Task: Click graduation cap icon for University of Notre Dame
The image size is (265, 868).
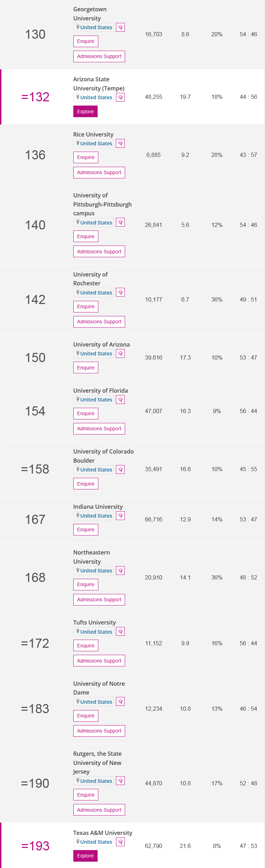Action: 121,702
